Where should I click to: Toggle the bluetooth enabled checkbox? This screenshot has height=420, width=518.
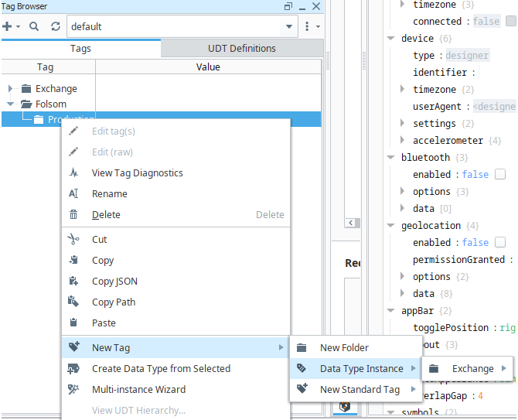coord(500,175)
